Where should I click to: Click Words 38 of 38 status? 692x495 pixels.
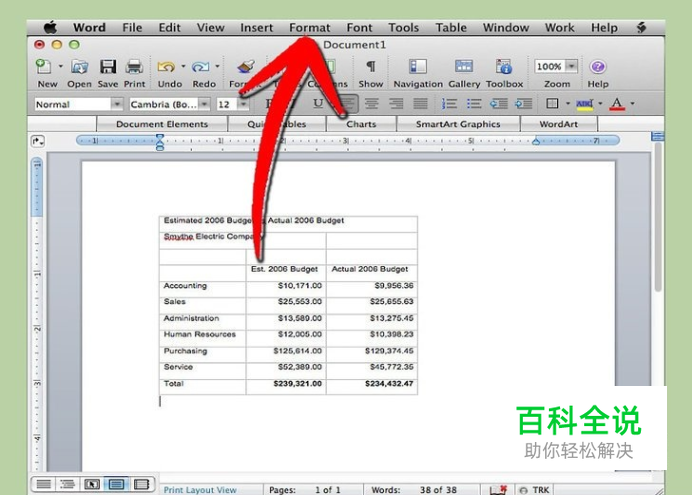coord(414,490)
